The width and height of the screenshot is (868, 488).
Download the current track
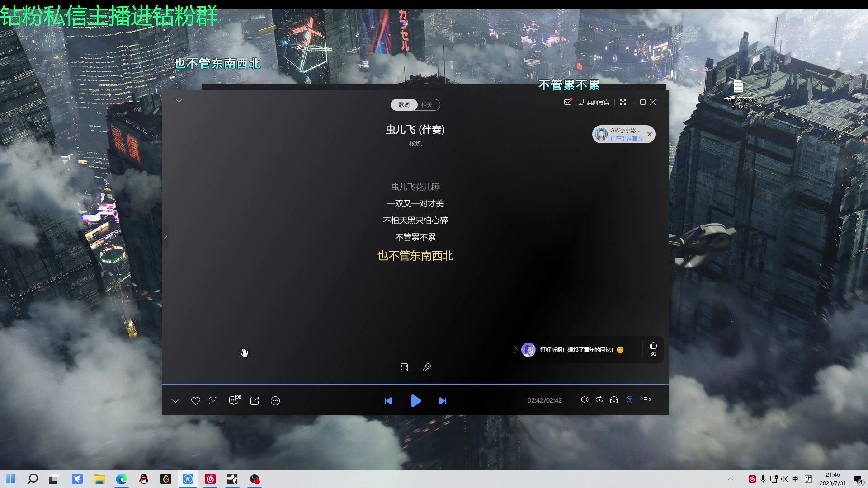point(213,400)
